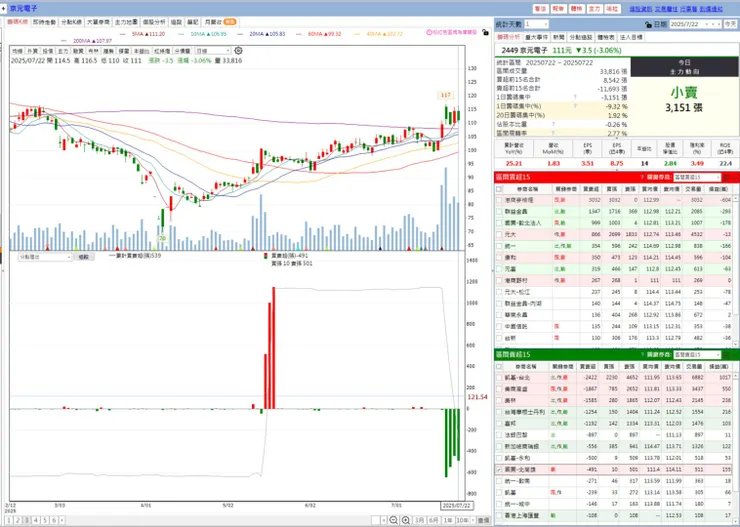Tick the checkbox for 華南永昌 row

[x=499, y=315]
